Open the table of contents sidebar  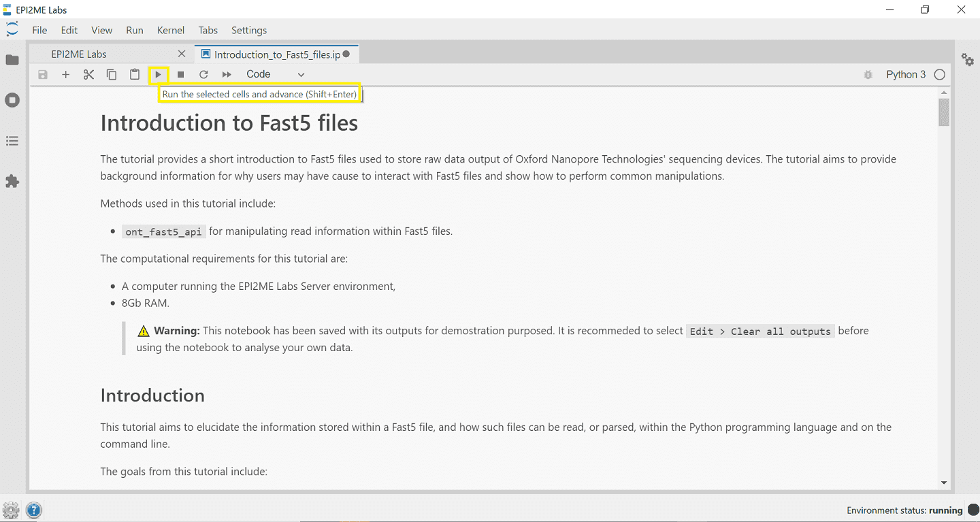pos(12,140)
